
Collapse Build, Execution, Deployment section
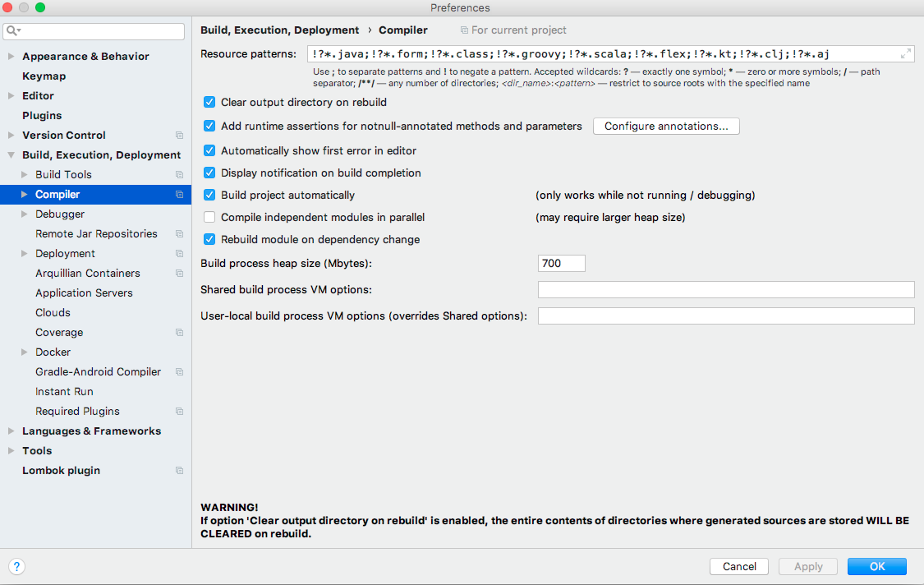point(11,155)
